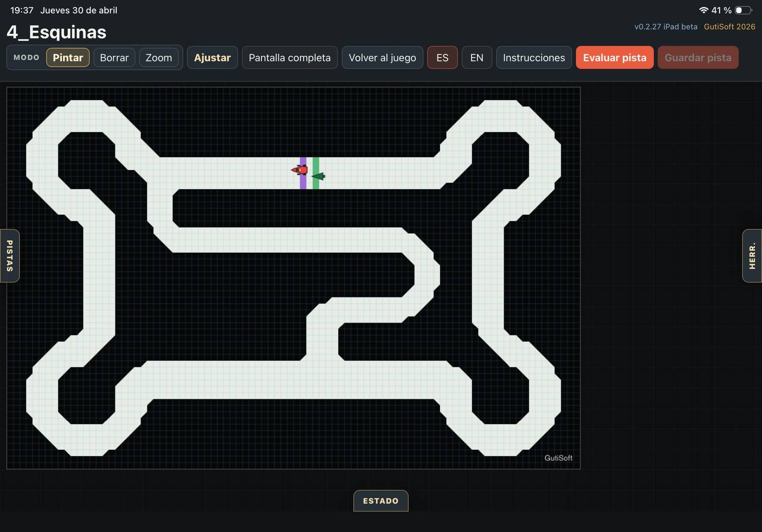The width and height of the screenshot is (762, 532).
Task: Click the GutiSoft 2026 label
Action: coord(730,27)
